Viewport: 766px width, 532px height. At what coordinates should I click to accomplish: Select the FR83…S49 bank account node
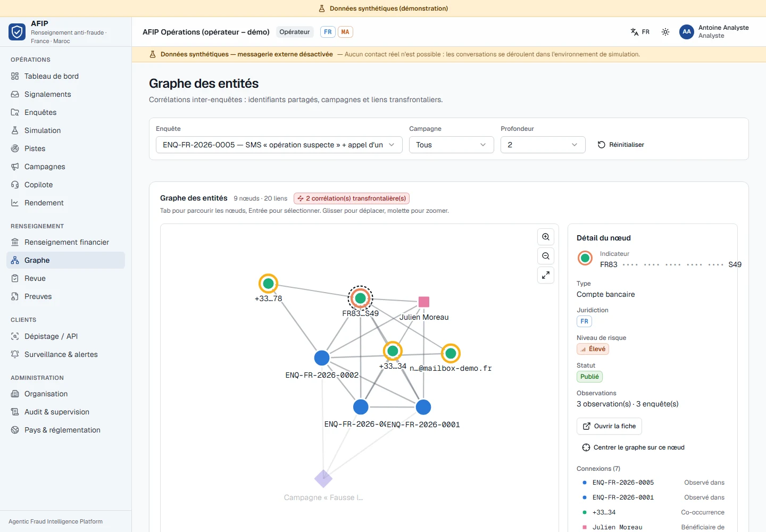pyautogui.click(x=361, y=298)
